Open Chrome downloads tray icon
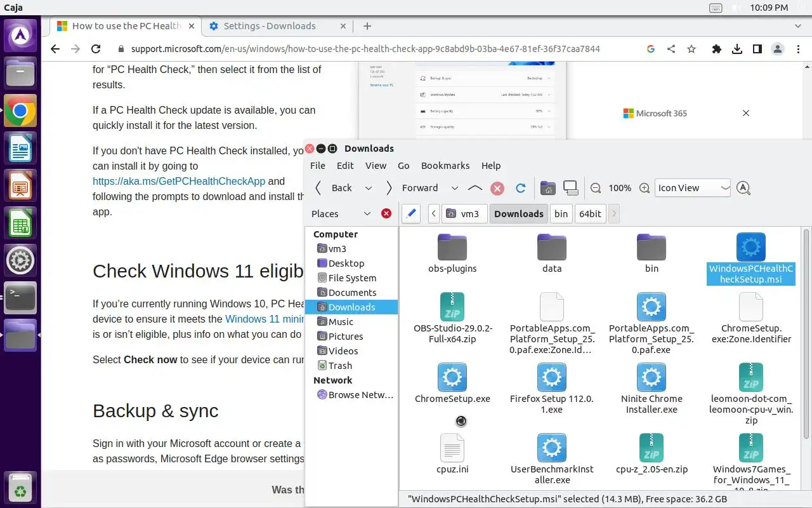Viewport: 812px width, 508px height. tap(737, 49)
